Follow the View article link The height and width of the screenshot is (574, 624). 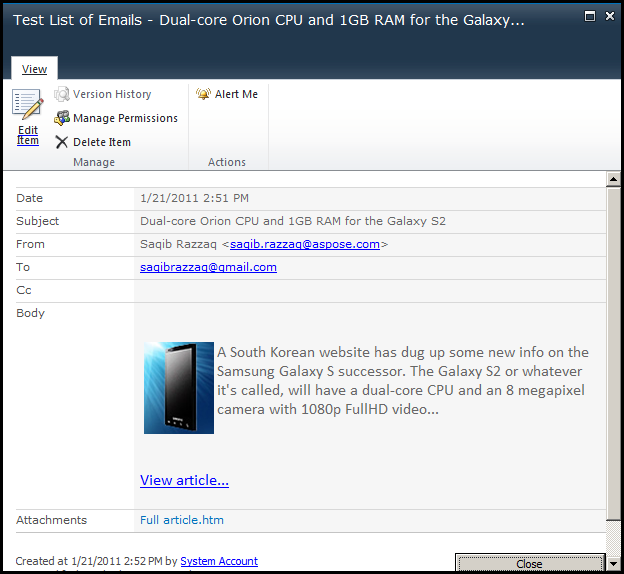click(184, 480)
